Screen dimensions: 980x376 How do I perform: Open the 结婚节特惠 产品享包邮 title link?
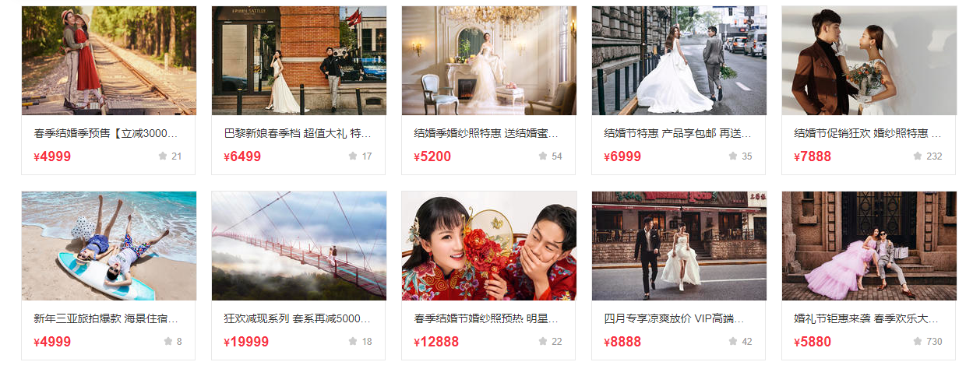pyautogui.click(x=678, y=134)
